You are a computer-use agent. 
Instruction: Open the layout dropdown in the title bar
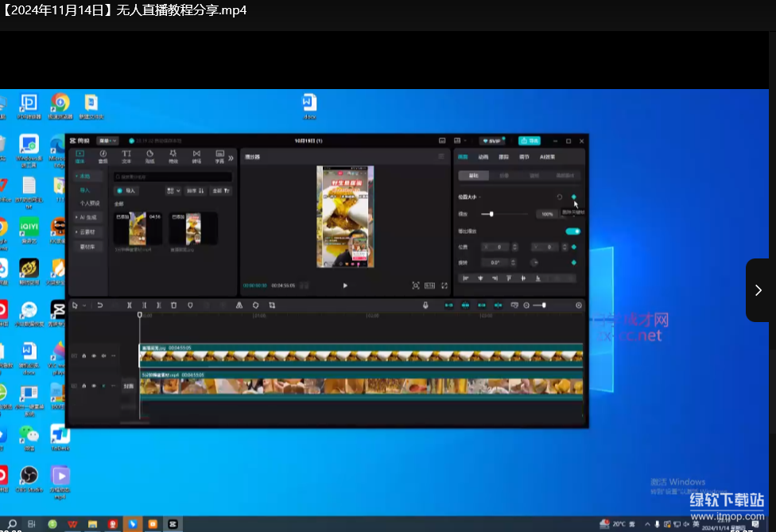pyautogui.click(x=460, y=141)
